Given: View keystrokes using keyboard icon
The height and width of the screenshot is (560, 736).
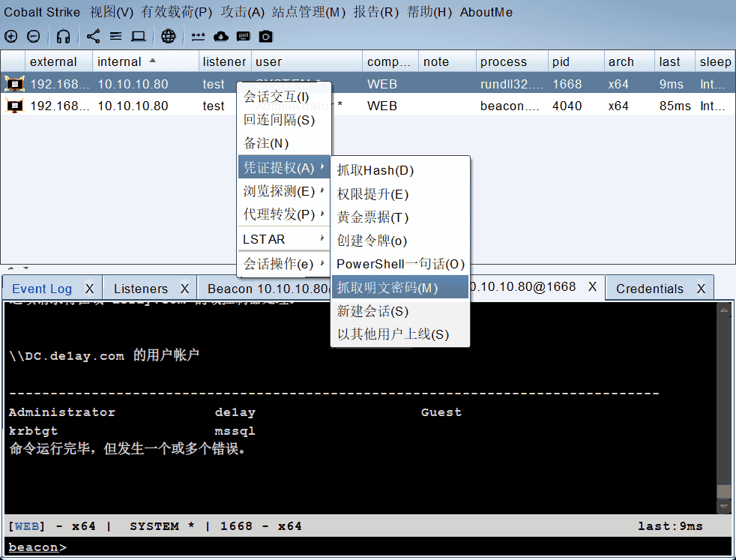Looking at the screenshot, I should [244, 36].
